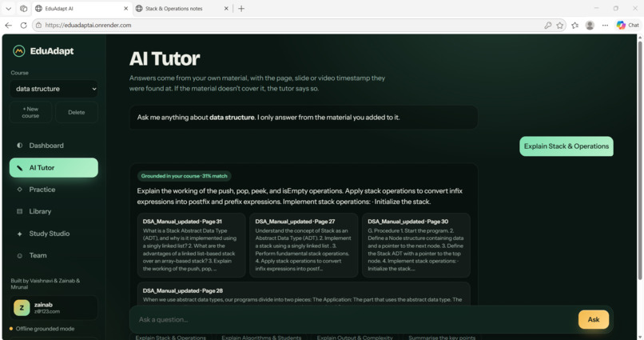Click the address bar URL
The image size is (644, 340).
coord(89,25)
